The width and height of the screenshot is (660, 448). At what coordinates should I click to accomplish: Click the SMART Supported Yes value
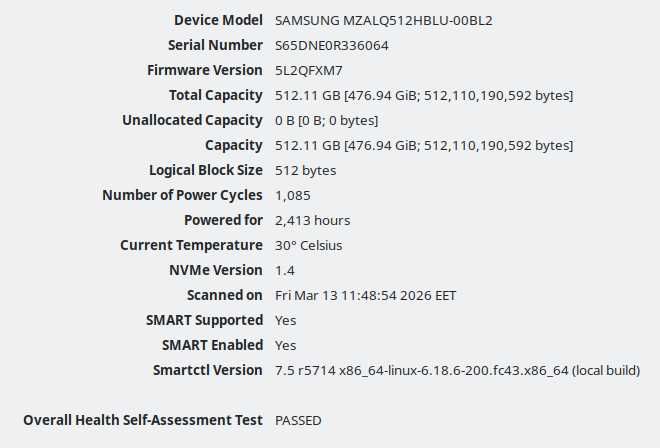286,320
